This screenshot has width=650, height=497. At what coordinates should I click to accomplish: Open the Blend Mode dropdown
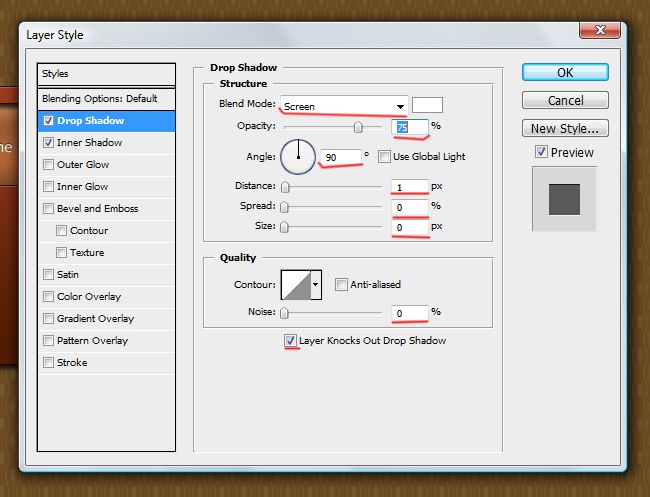coord(343,106)
